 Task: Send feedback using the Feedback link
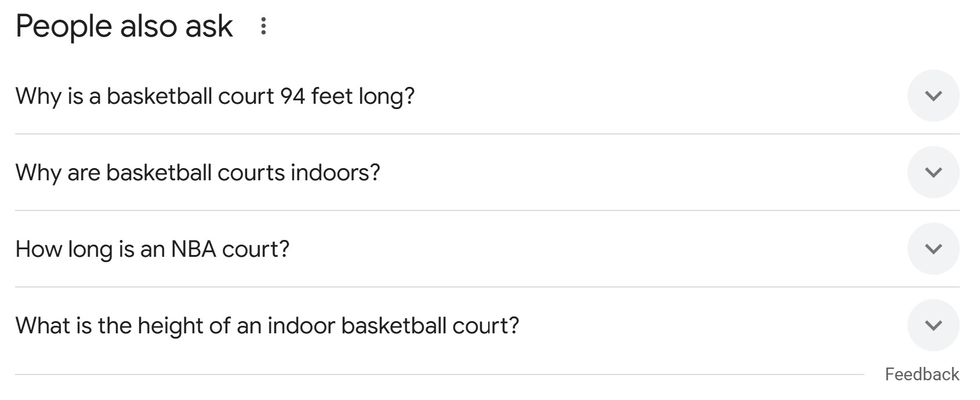(921, 374)
